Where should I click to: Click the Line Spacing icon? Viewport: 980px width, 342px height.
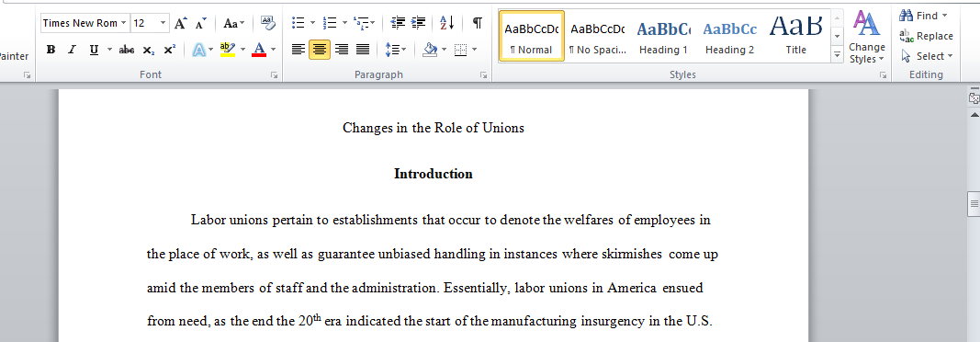pos(392,50)
